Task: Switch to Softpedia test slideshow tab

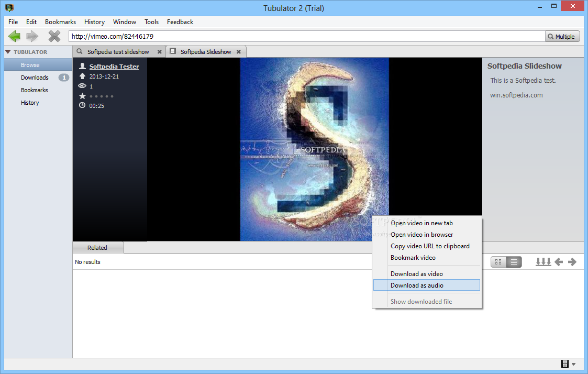Action: point(118,52)
